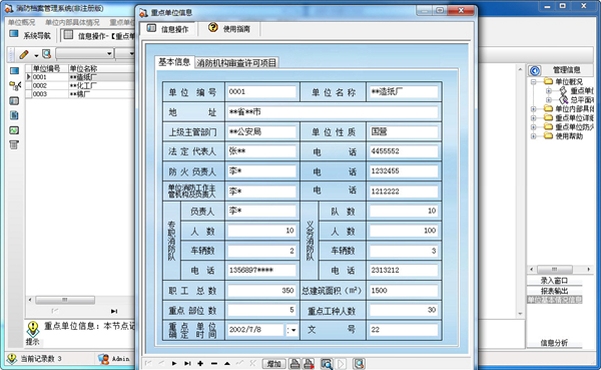The height and width of the screenshot is (370, 601).
Task: Click the last-record arrow under the main grid
Action: [114, 311]
